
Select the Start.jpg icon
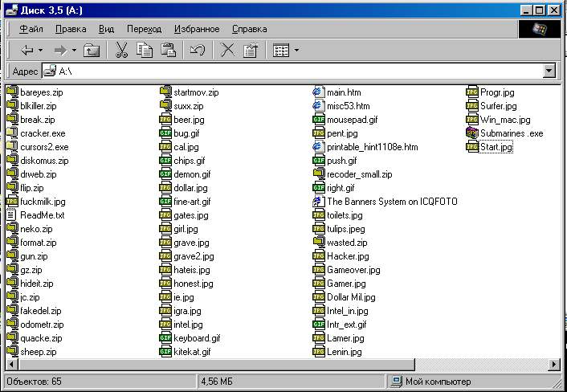click(472, 147)
